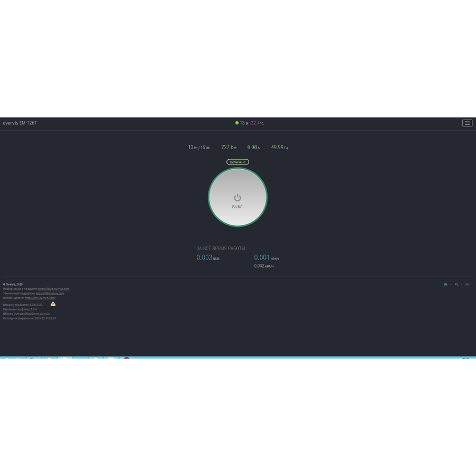Switch interface language to EN
476x476 pixels.
445,285
